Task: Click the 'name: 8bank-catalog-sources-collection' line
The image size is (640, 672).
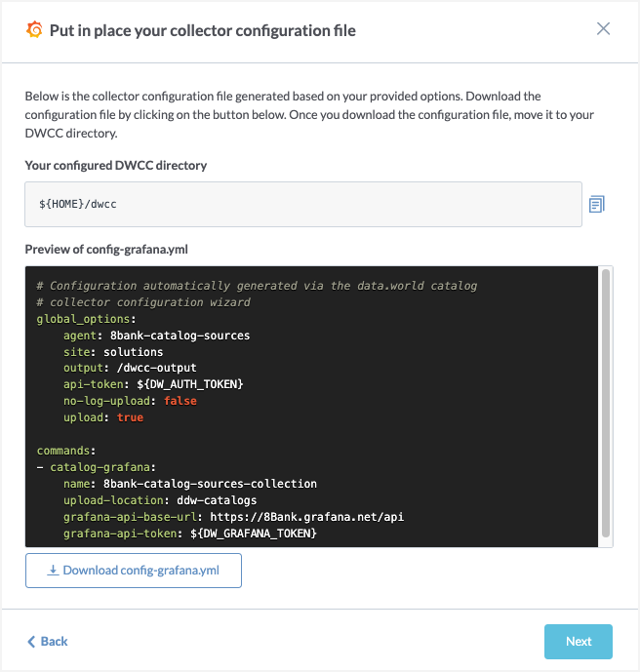Action: pos(190,484)
